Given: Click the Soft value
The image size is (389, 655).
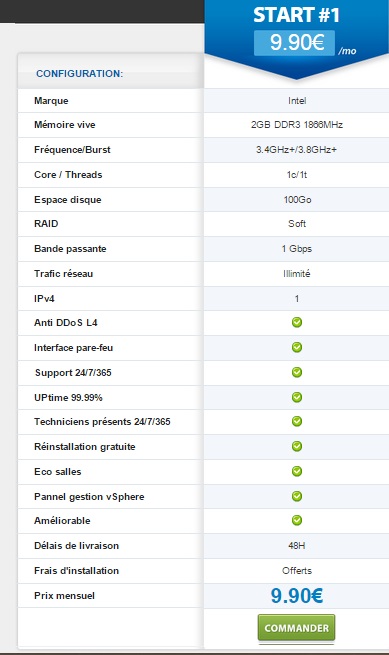Looking at the screenshot, I should click(297, 223).
